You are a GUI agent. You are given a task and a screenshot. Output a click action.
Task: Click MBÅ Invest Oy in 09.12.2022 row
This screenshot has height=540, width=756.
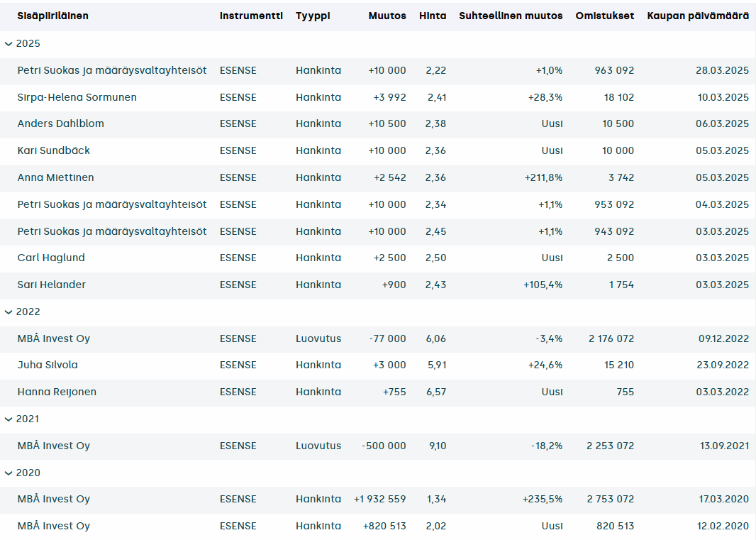tap(53, 338)
